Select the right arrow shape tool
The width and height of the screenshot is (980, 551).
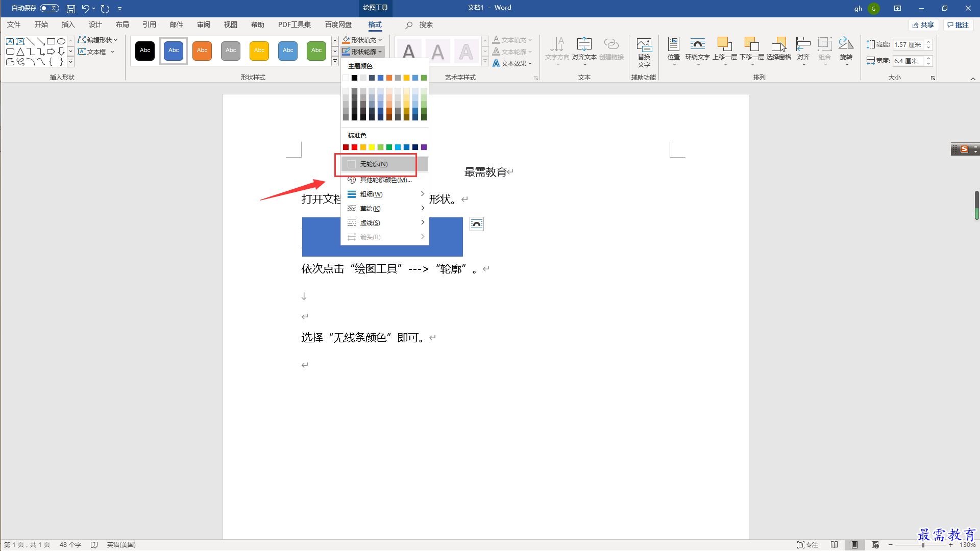pos(51,52)
